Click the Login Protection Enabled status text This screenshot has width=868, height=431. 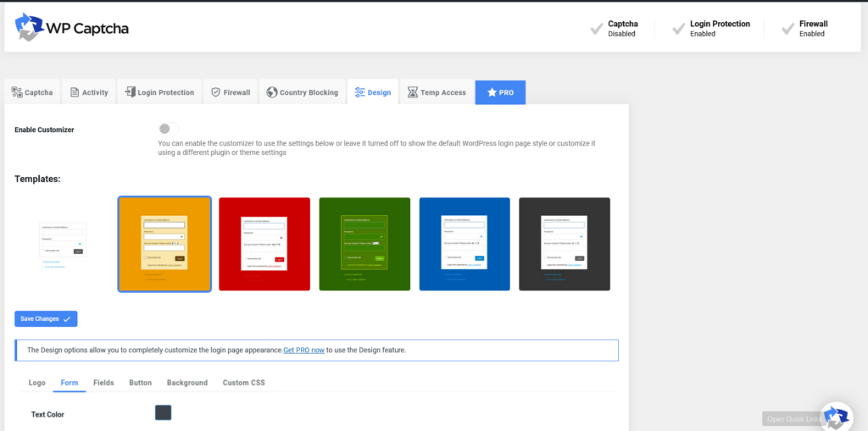(x=721, y=29)
